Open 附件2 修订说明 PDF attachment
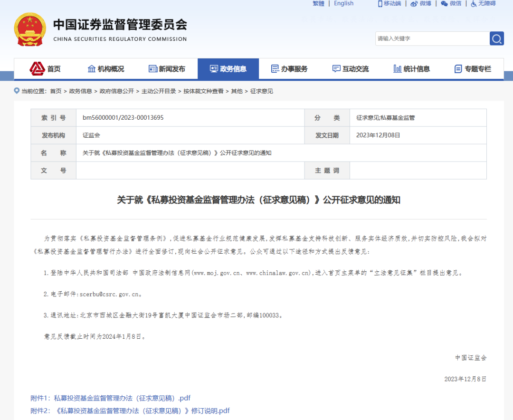Screen dimensions: 513x420 pos(130,410)
